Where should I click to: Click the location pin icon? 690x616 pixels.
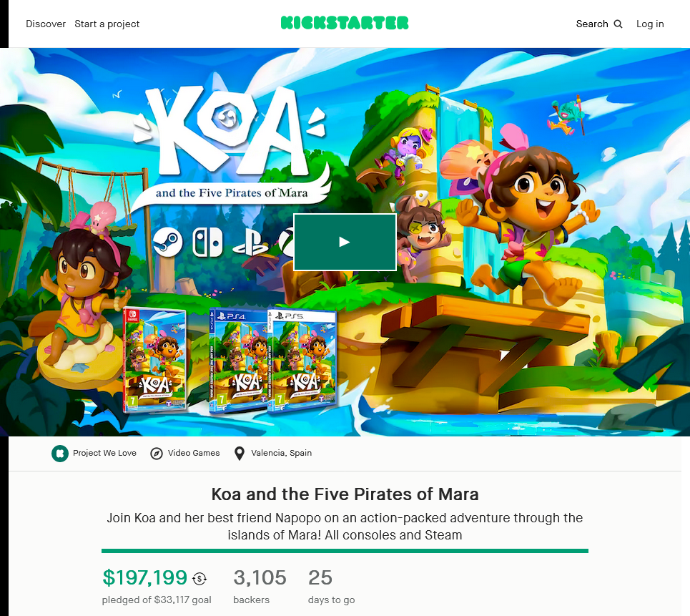pos(239,453)
